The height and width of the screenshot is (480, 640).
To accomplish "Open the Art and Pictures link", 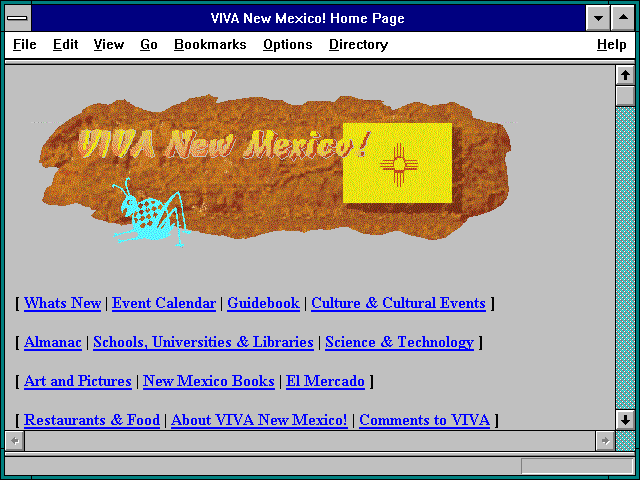I will click(78, 381).
